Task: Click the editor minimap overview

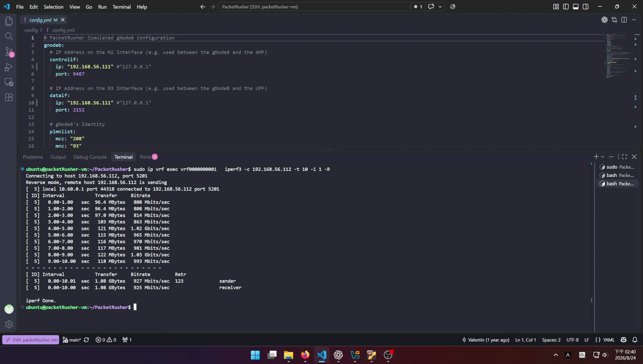Action: point(619,56)
